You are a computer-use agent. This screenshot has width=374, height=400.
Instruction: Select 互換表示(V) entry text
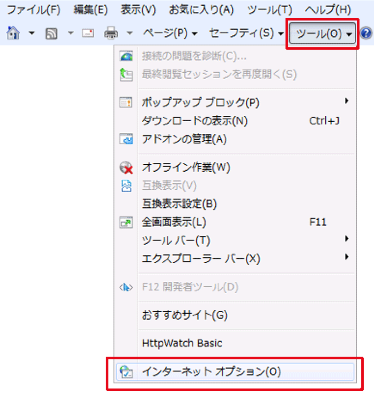click(169, 185)
